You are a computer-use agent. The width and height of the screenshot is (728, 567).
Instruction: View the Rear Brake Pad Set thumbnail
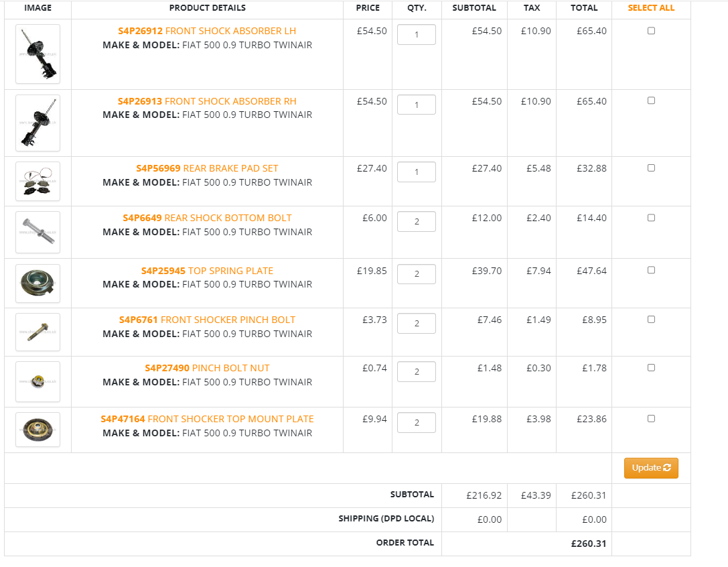(38, 182)
